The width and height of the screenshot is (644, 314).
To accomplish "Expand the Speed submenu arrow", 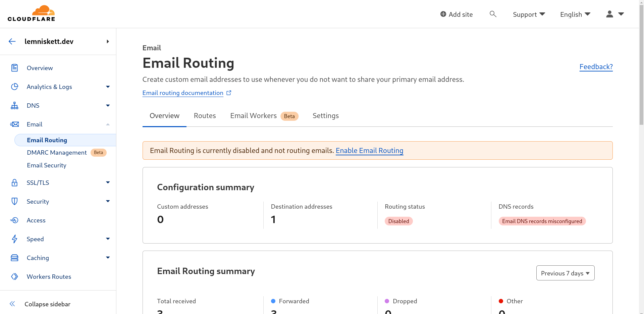I will pyautogui.click(x=108, y=239).
